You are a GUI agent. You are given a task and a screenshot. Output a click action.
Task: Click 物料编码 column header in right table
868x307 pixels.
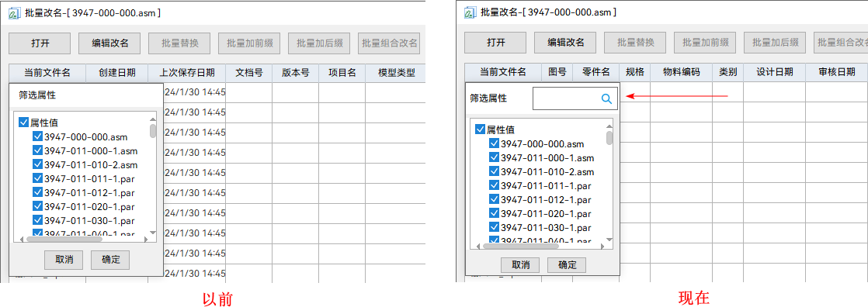pos(682,72)
